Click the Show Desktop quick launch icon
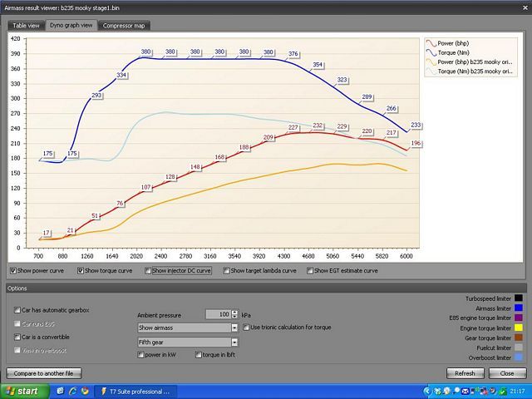 [58, 390]
